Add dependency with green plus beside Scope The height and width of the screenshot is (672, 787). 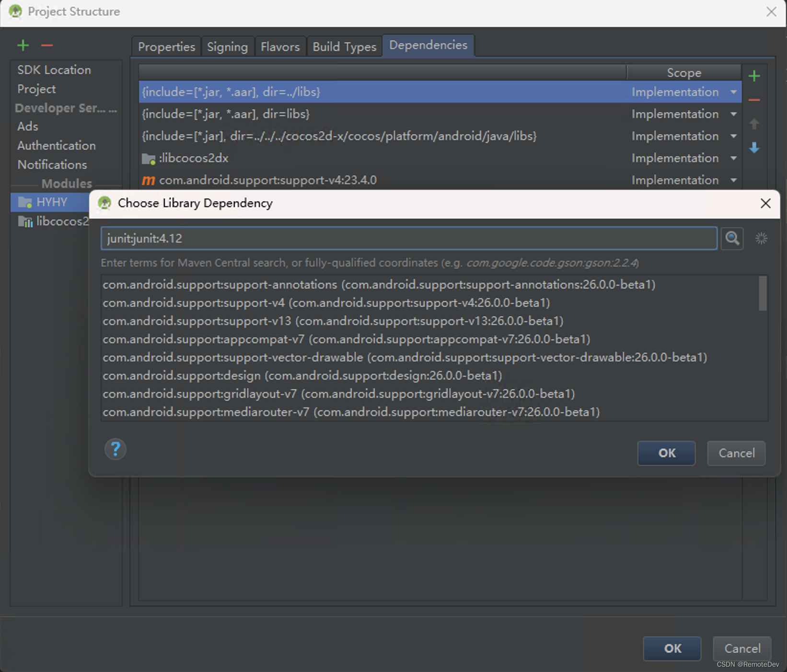click(x=754, y=76)
